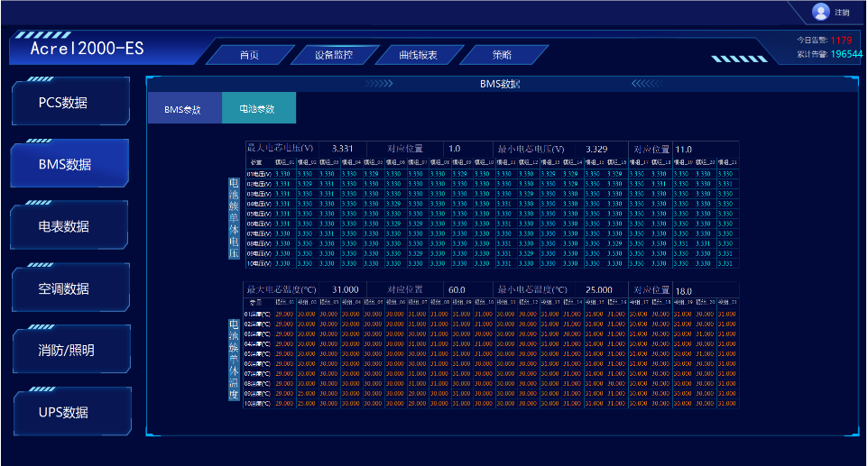This screenshot has height=466, width=868.
Task: Click the 最大电芯电压(V) label
Action: coord(280,149)
